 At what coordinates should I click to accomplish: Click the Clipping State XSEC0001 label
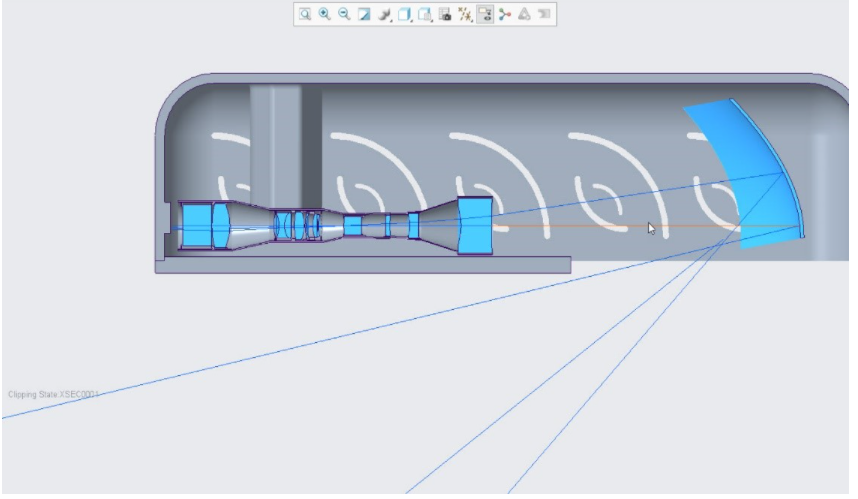pos(53,394)
